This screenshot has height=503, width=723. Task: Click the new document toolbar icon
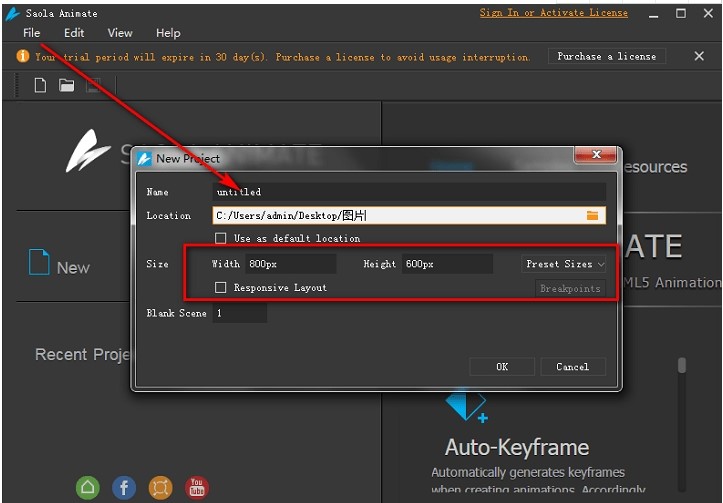tap(40, 85)
